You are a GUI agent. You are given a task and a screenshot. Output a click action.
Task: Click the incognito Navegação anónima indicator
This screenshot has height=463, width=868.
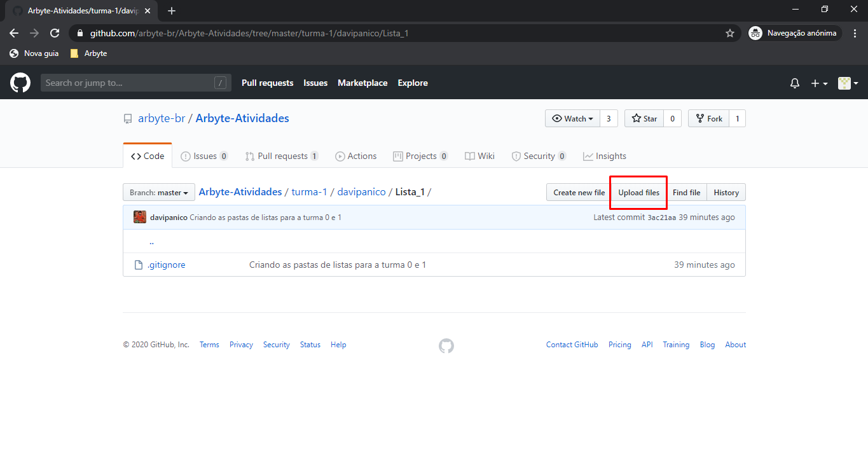794,33
